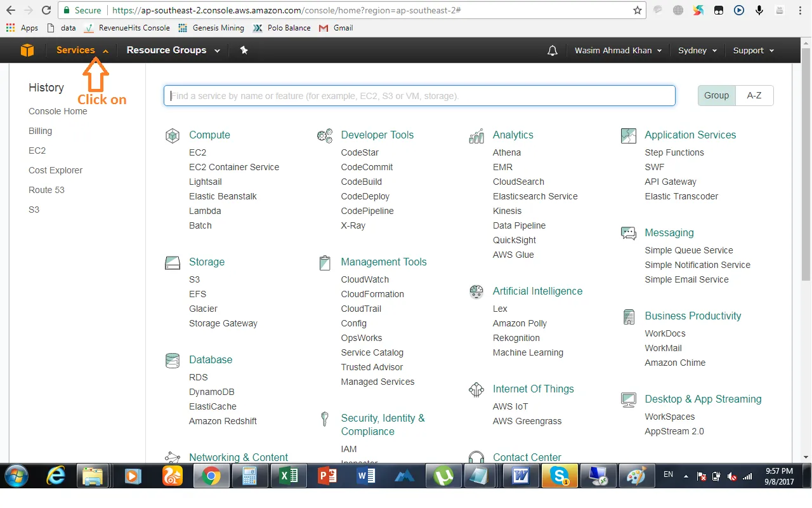812x508 pixels.
Task: Open the Simple Email Service link
Action: [x=686, y=279]
